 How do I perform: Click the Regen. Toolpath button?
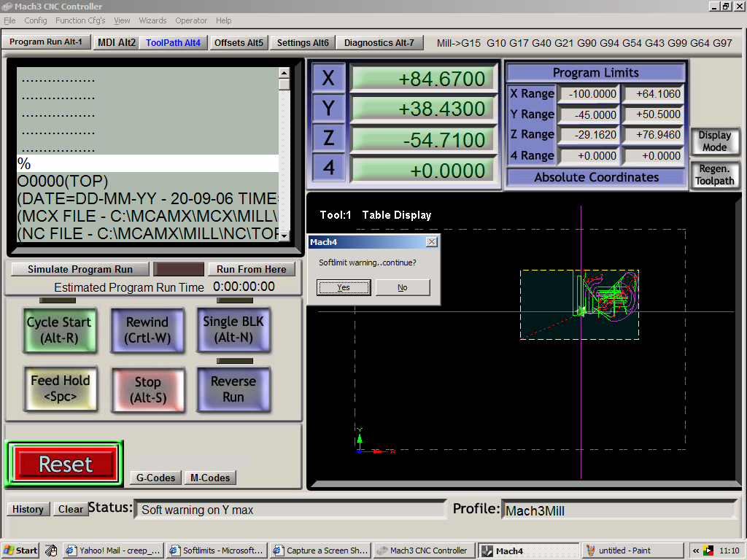point(714,175)
